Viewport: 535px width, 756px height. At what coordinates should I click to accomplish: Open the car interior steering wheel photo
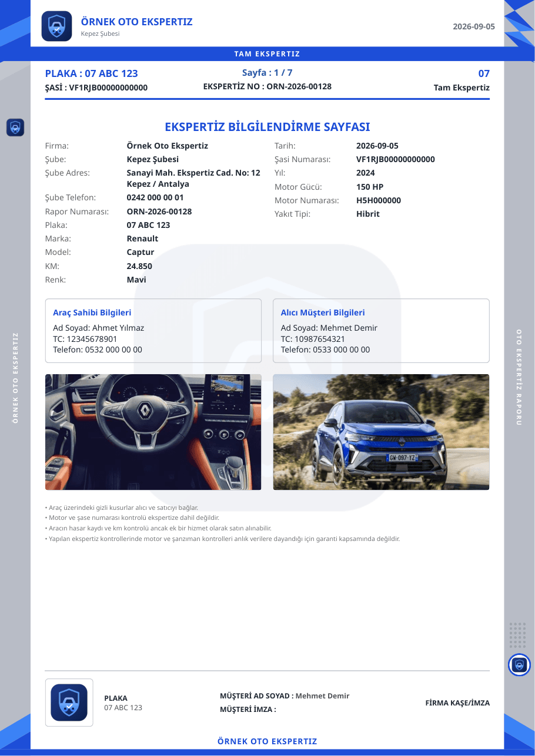pos(153,432)
